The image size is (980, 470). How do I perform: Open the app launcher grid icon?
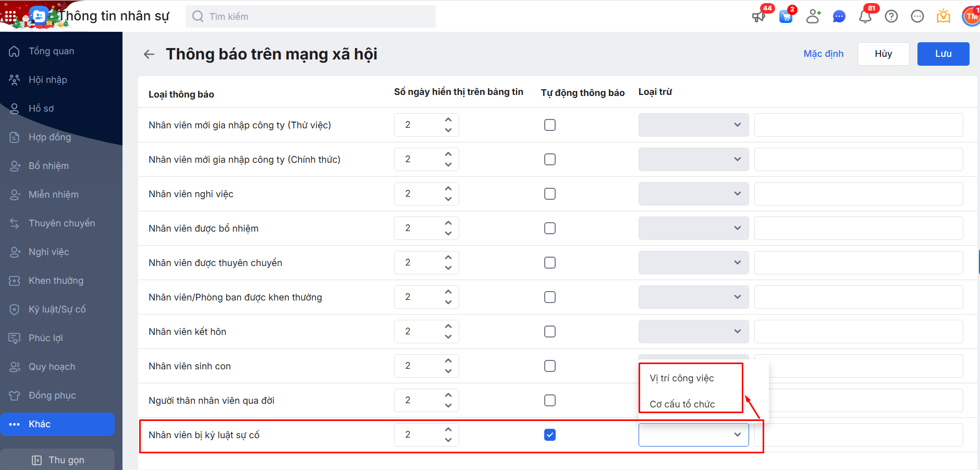pos(10,16)
